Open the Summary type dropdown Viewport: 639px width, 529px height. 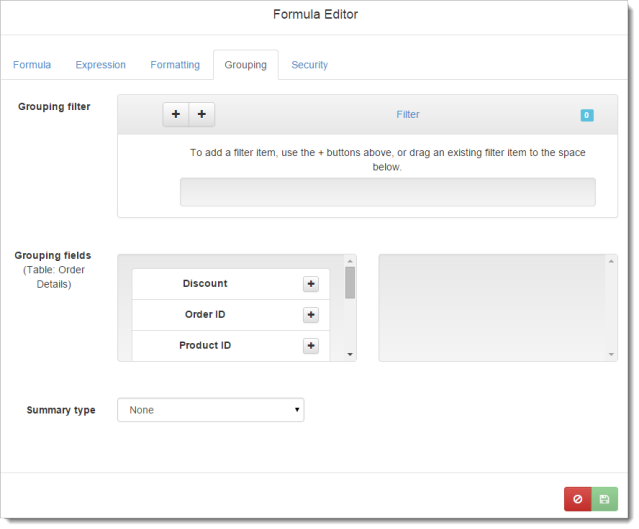pos(210,410)
